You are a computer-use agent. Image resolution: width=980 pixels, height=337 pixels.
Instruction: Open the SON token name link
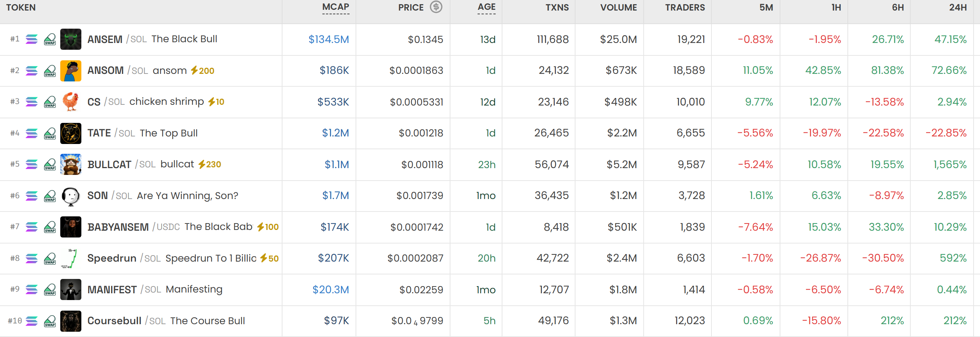point(98,195)
